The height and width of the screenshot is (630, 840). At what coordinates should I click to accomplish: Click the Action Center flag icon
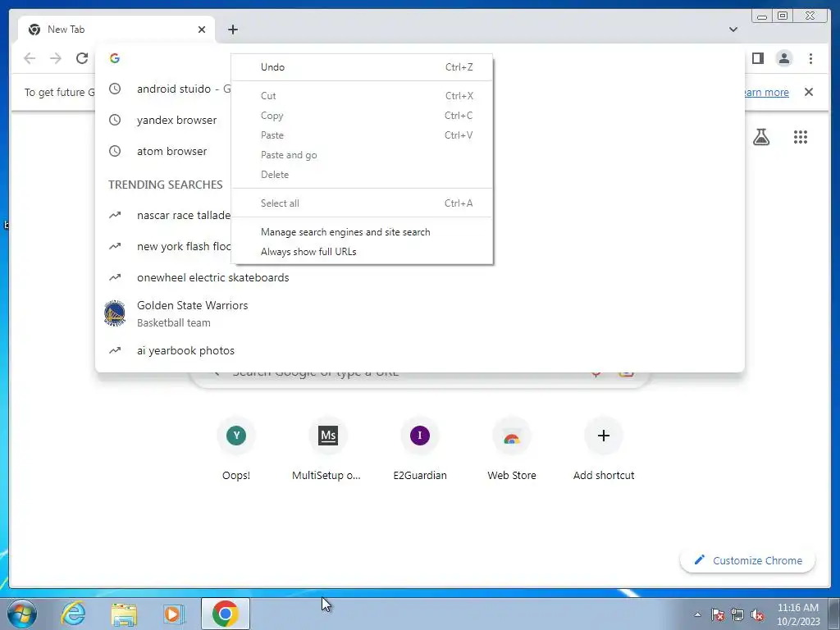point(718,614)
